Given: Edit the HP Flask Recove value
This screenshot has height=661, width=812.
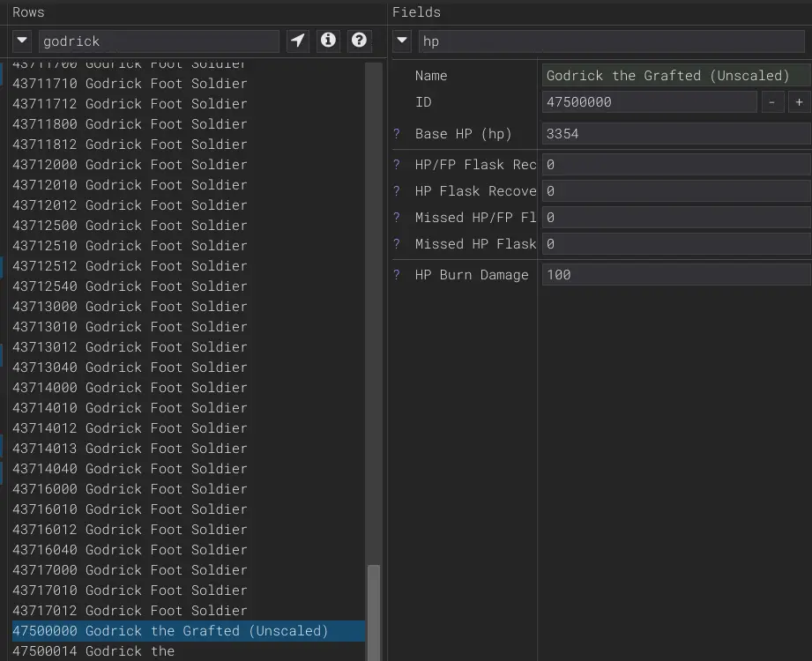Looking at the screenshot, I should [676, 191].
